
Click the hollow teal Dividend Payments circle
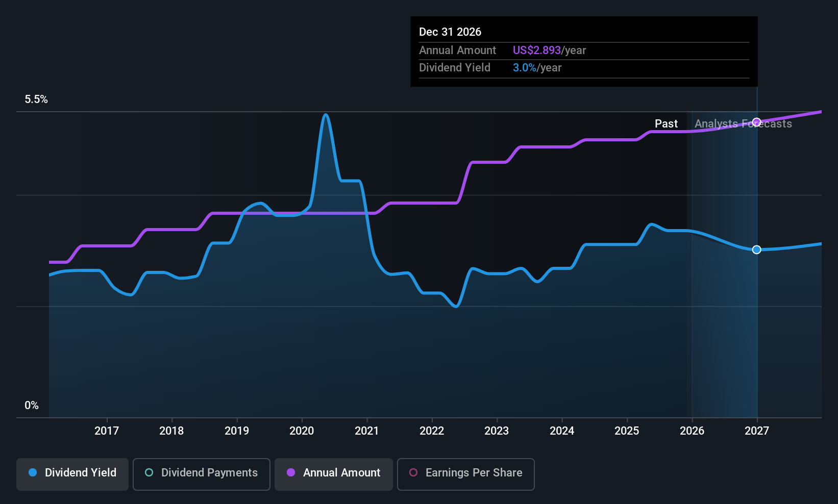click(149, 473)
